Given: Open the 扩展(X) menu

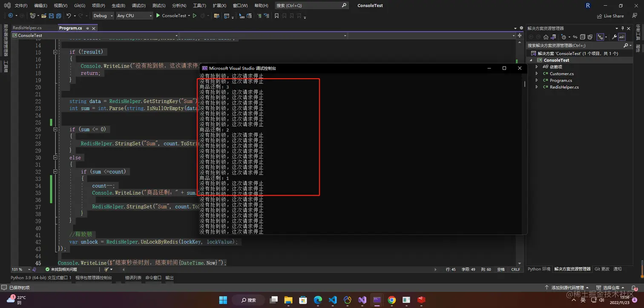Looking at the screenshot, I should coord(219,6).
